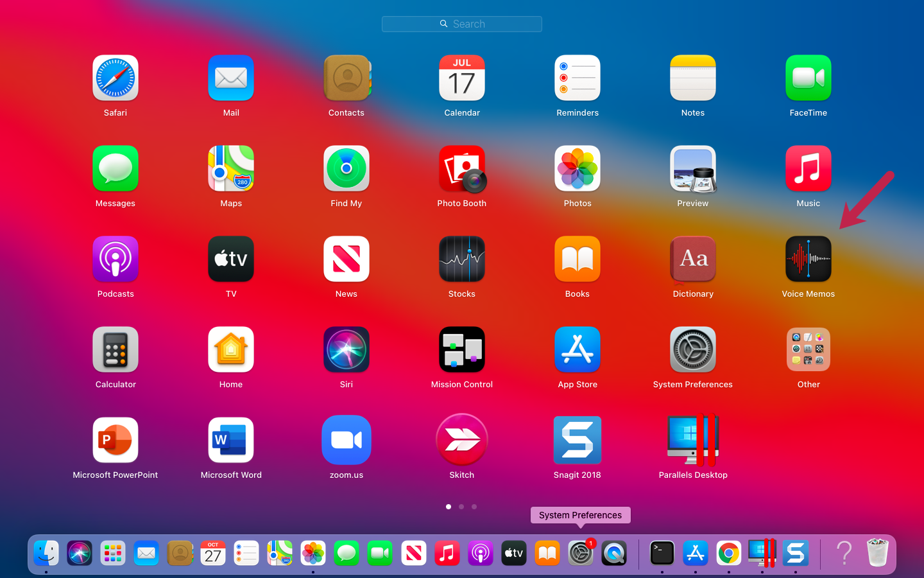Viewport: 924px width, 578px height.
Task: Launch Photo Booth
Action: [461, 168]
